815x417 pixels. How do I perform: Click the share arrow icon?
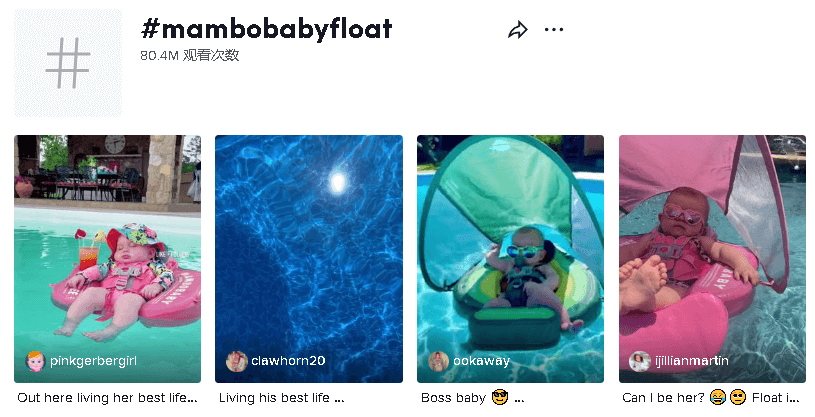coord(517,30)
